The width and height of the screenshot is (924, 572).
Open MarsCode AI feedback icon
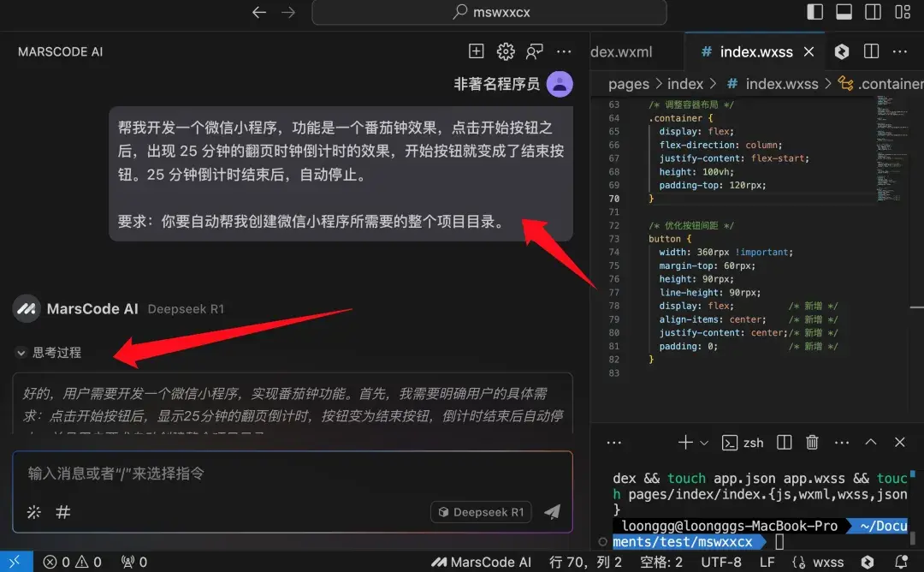pos(535,51)
